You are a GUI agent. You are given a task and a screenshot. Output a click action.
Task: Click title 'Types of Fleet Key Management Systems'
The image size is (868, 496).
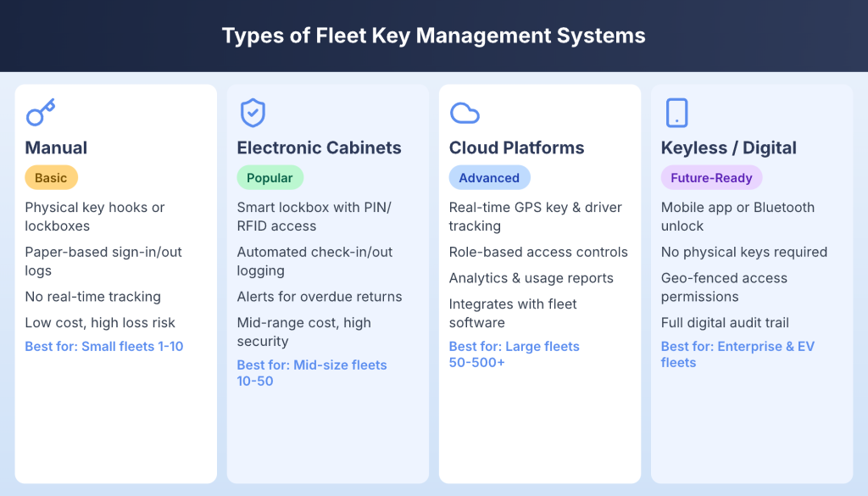point(433,36)
